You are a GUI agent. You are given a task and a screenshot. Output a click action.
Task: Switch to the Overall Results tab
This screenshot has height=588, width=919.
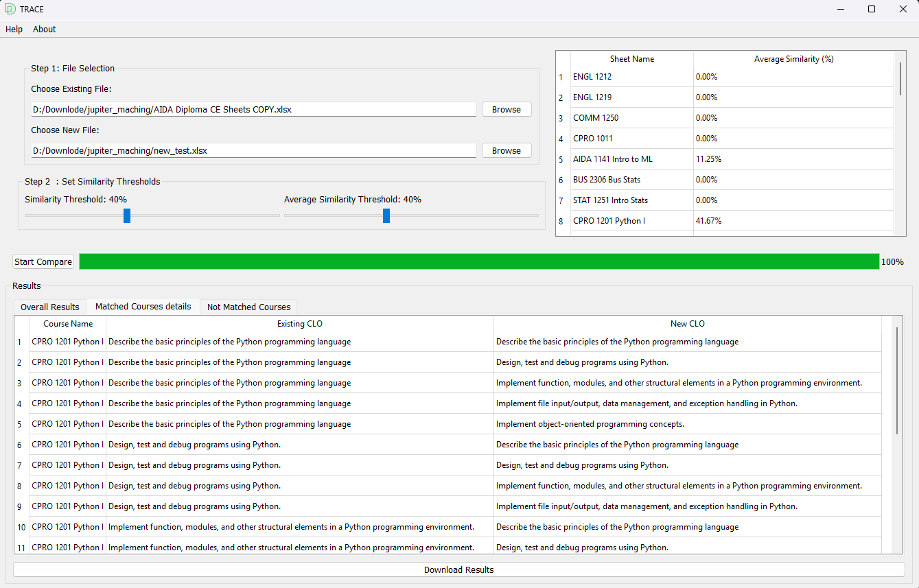(50, 307)
